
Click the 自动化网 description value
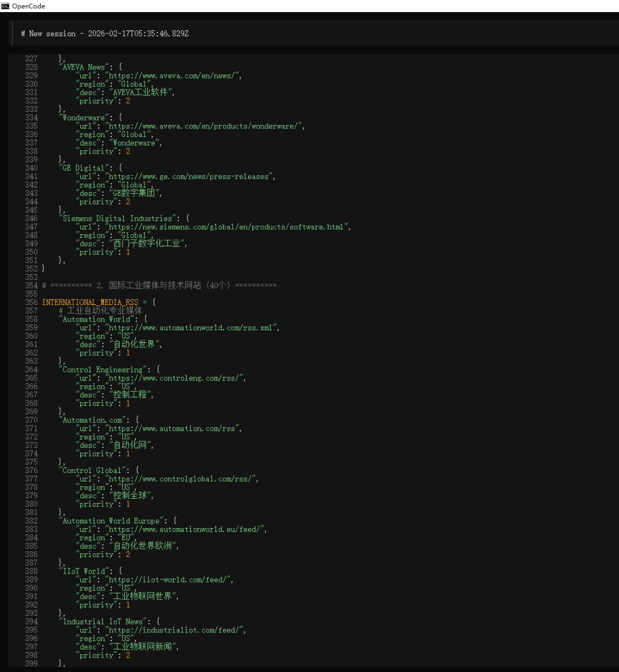click(x=131, y=446)
